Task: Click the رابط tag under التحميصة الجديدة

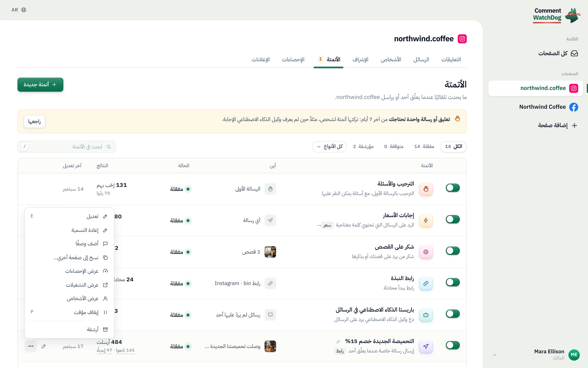Action: [340, 351]
